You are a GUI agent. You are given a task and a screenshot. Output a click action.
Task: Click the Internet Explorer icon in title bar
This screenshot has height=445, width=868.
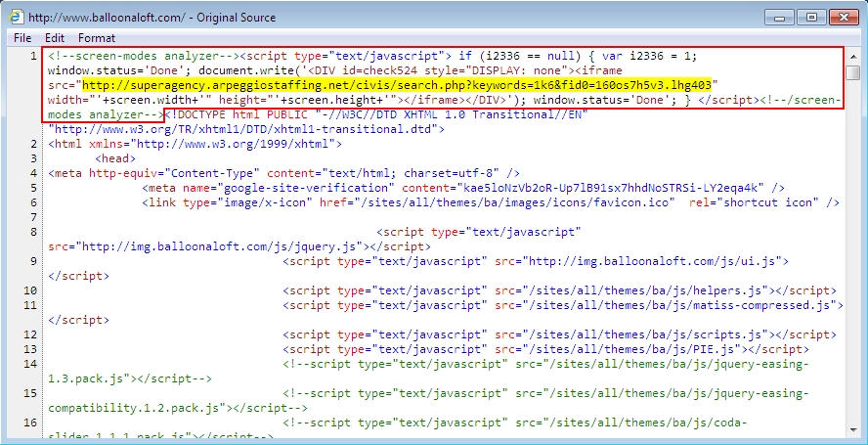16,17
